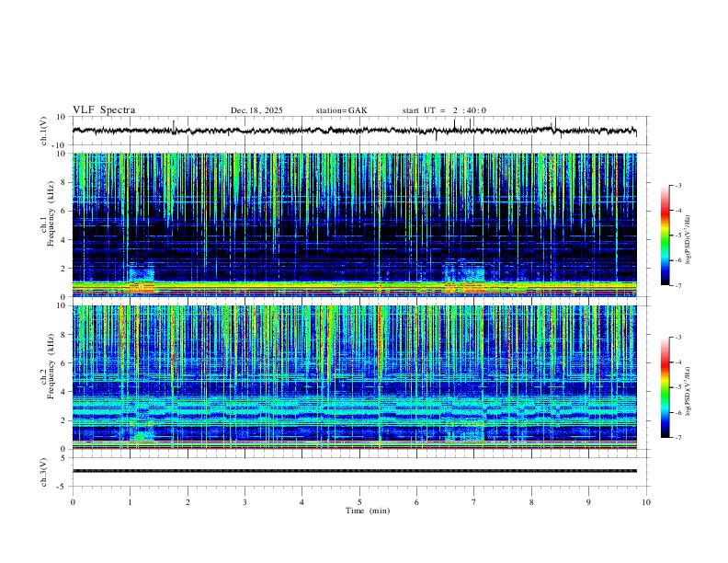Click the ch.3 flat signal trace
This screenshot has height=563, width=728.
coord(355,471)
